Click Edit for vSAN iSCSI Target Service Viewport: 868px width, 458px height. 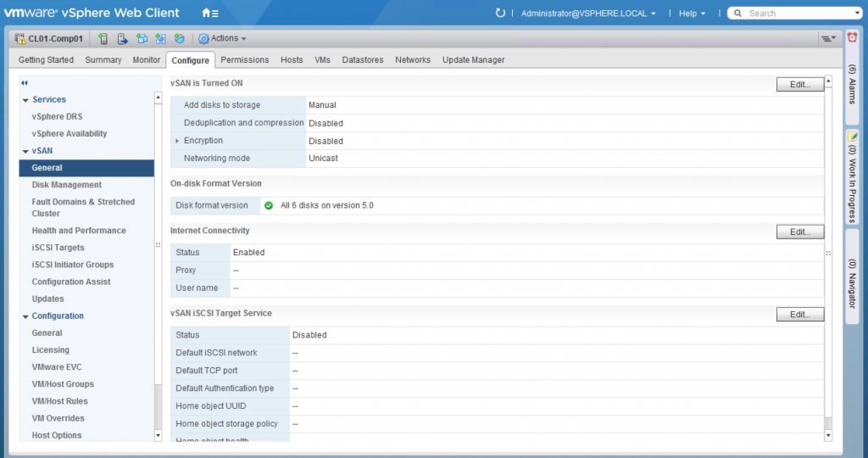pyautogui.click(x=800, y=314)
